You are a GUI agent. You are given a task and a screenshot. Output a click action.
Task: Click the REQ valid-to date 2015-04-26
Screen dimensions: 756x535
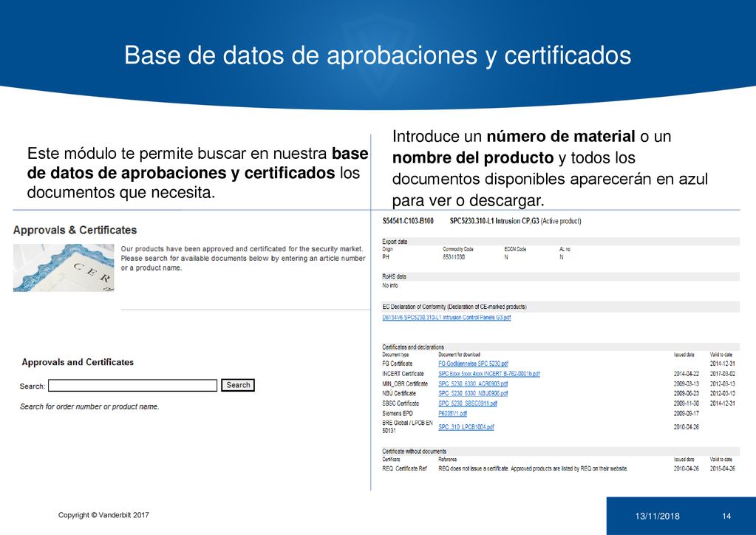coord(722,468)
